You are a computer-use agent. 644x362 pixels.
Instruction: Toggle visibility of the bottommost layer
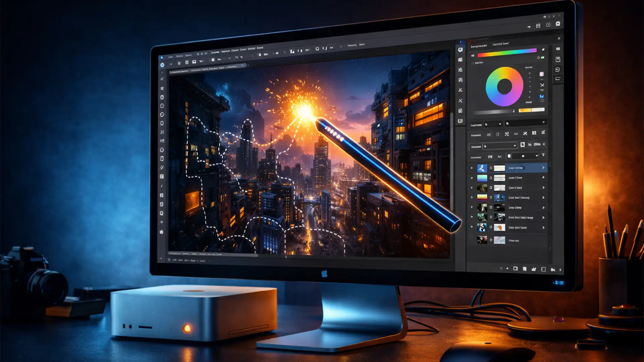tap(491, 240)
